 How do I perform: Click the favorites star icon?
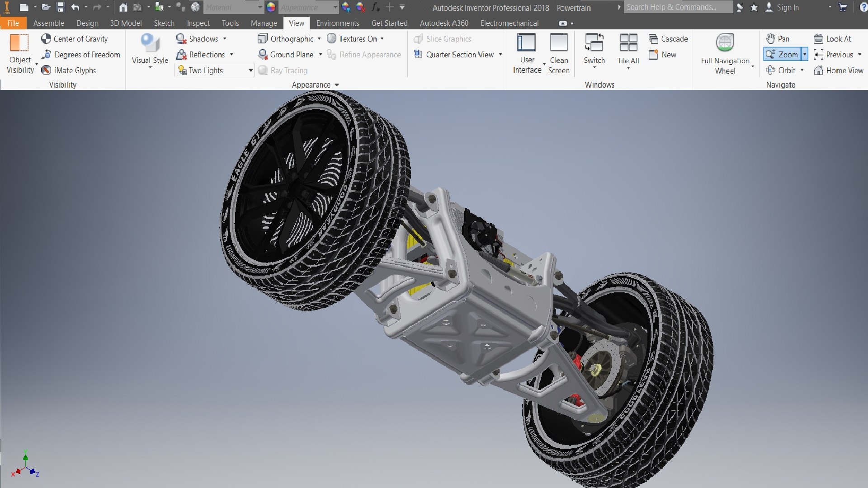click(x=754, y=8)
